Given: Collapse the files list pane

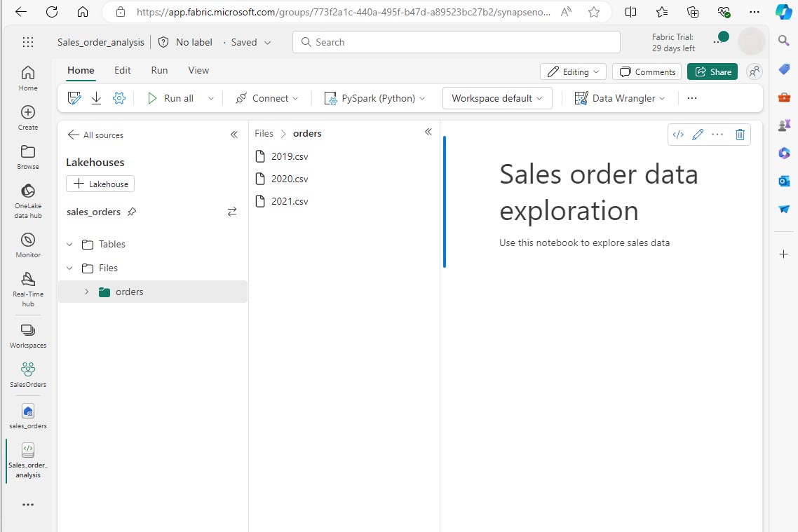Looking at the screenshot, I should coord(428,132).
